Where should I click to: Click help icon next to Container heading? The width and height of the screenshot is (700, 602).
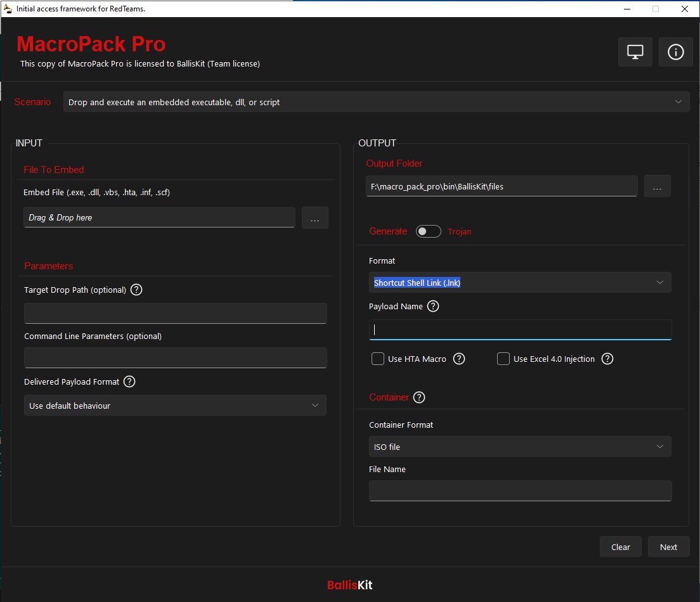[418, 397]
